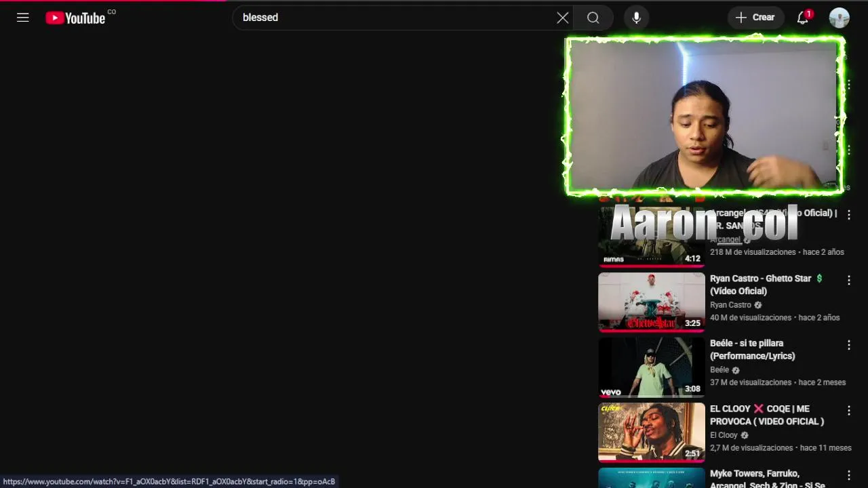Visit El Clooy channel name
Image resolution: width=868 pixels, height=488 pixels.
[724, 435]
